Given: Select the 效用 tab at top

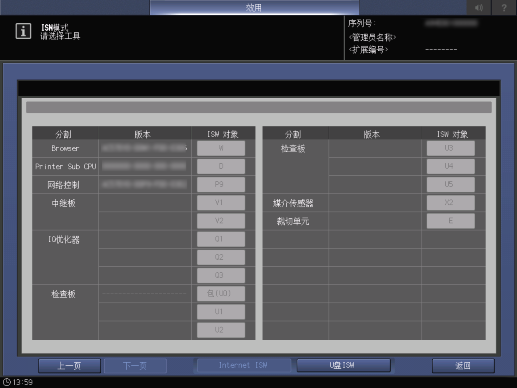Looking at the screenshot, I should pos(254,7).
